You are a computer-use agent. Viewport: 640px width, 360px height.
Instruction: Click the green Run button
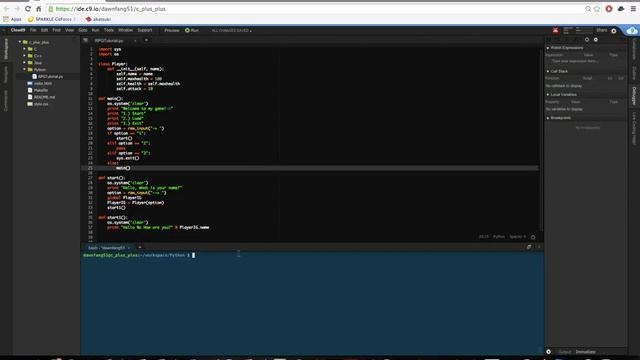click(x=192, y=30)
